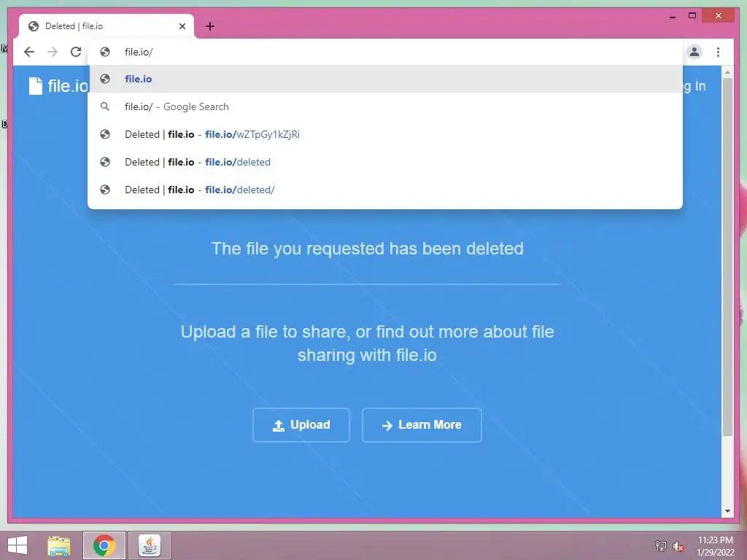Click the Learn More button
The height and width of the screenshot is (560, 747).
click(x=422, y=425)
